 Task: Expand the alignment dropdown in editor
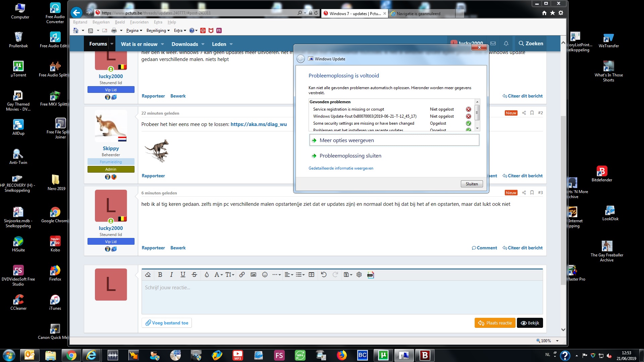tap(289, 275)
